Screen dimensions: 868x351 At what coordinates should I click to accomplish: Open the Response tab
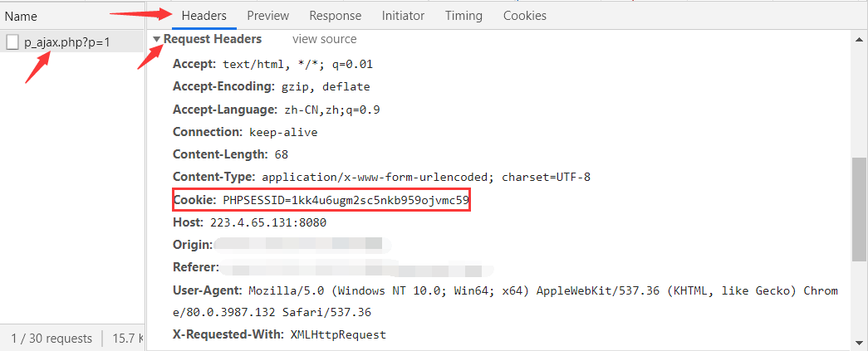(335, 16)
